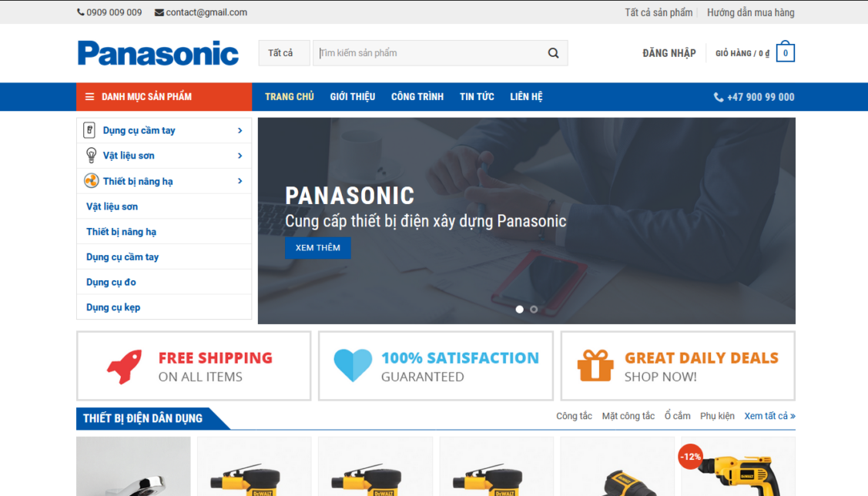This screenshot has height=496, width=868.
Task: Expand the Dụng cụ cầm tay submenu arrow
Action: (x=240, y=129)
